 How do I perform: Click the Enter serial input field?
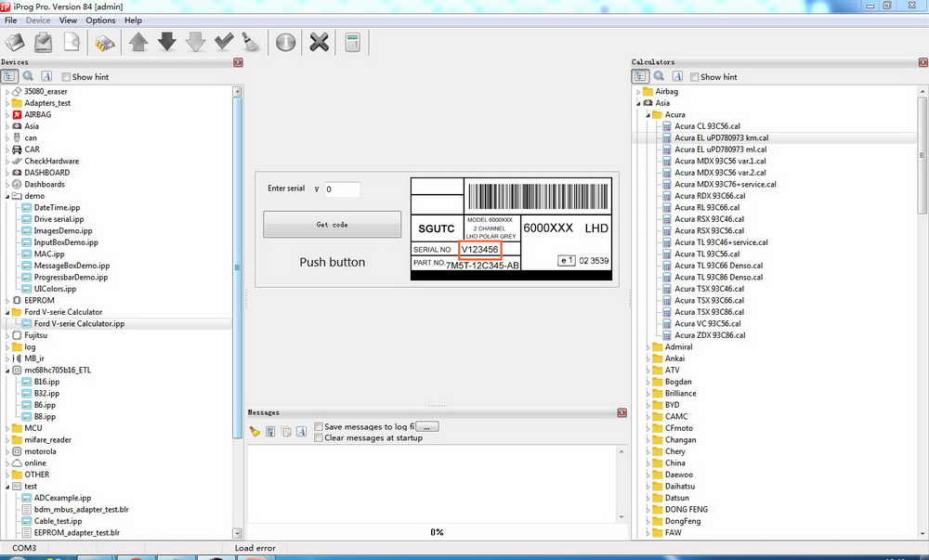pos(342,189)
